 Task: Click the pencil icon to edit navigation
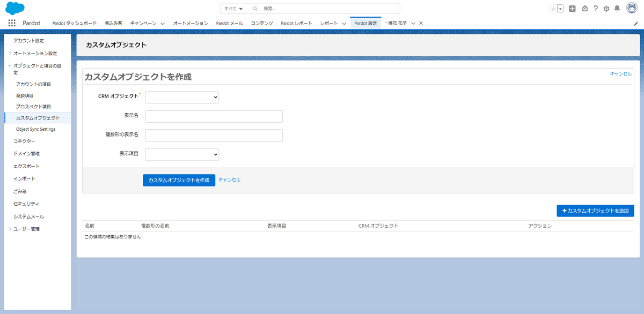[636, 24]
